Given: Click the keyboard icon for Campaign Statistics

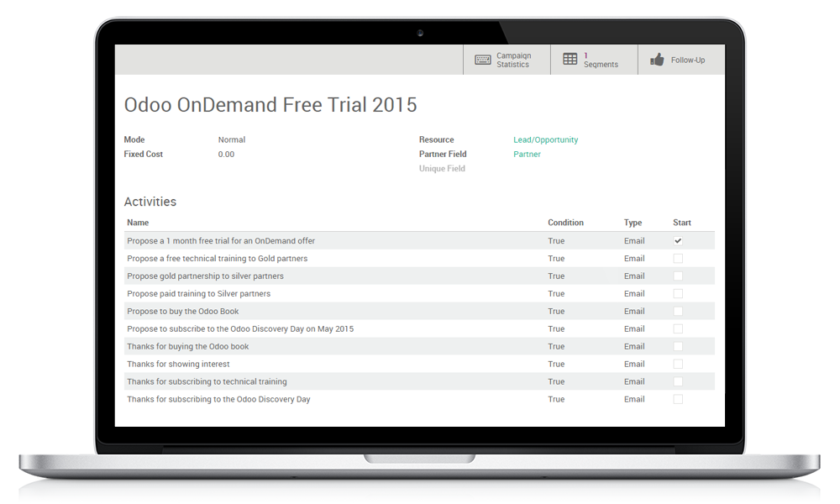Looking at the screenshot, I should coord(483,60).
